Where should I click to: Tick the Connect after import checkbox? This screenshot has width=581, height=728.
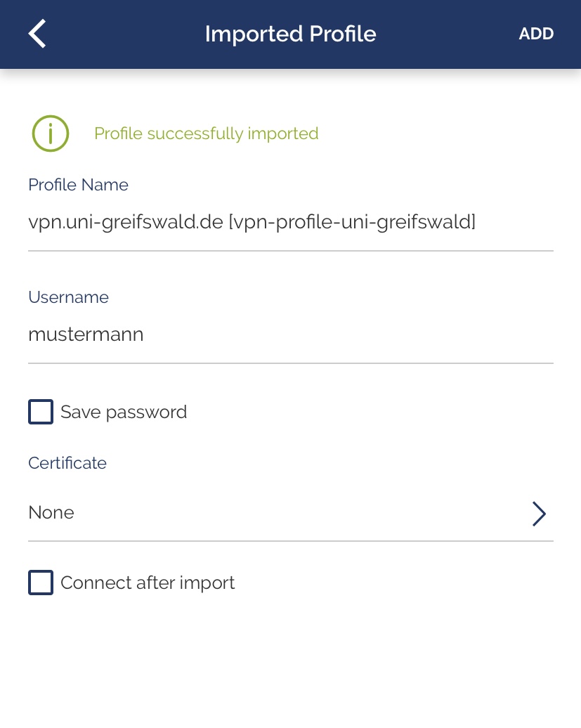pyautogui.click(x=41, y=583)
